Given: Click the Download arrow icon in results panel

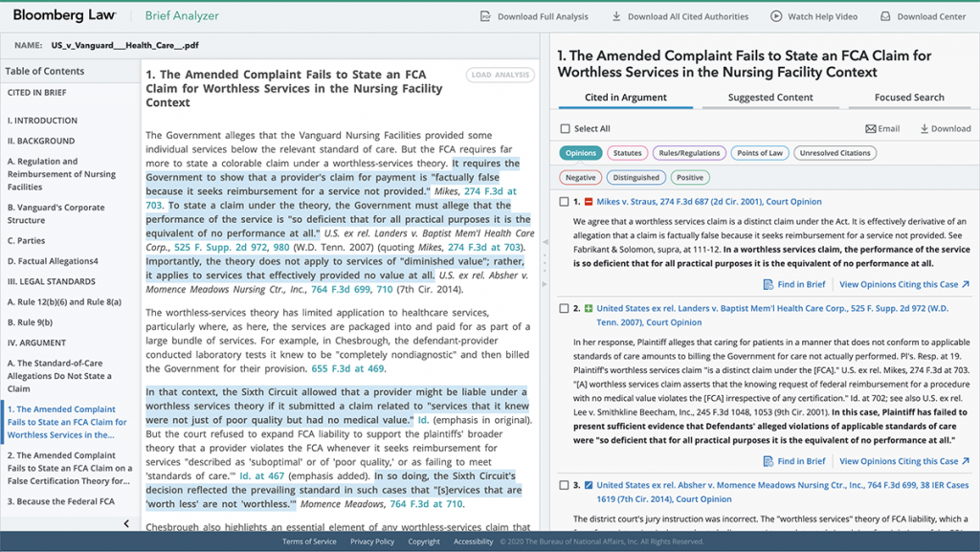Looking at the screenshot, I should coord(924,128).
